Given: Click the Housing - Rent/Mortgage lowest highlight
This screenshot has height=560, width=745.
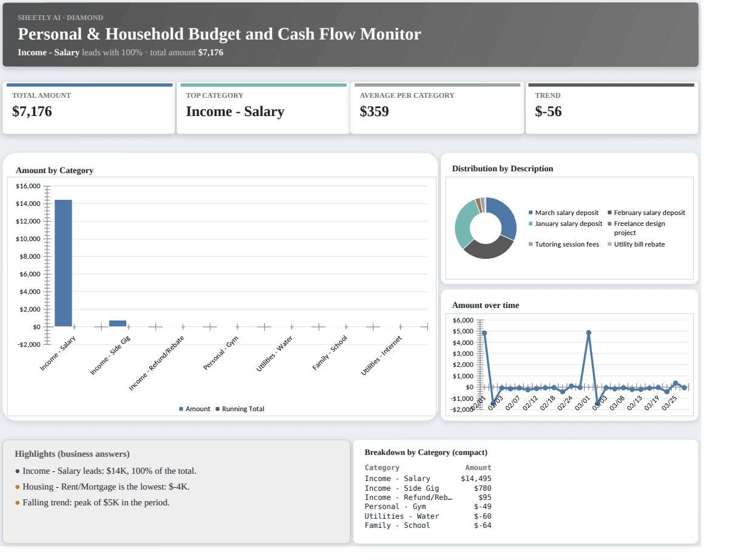Looking at the screenshot, I should 103,487.
